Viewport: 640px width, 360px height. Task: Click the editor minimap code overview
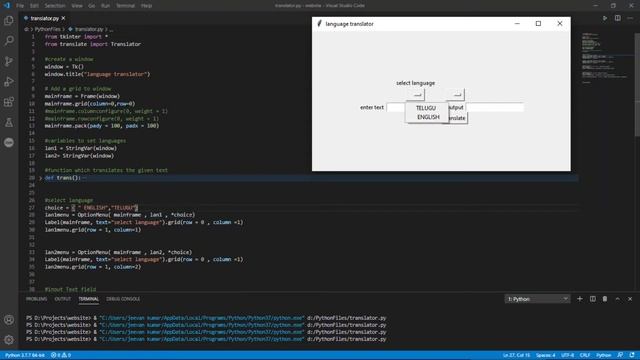(x=606, y=57)
